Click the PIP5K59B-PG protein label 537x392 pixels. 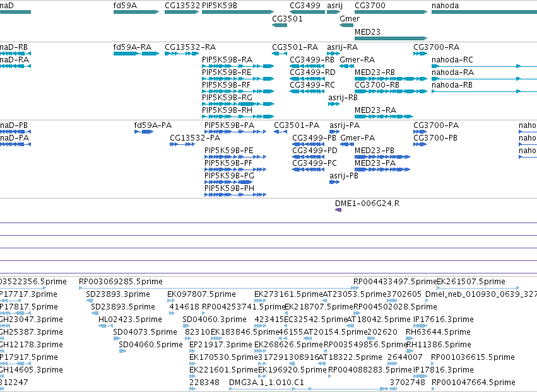coord(230,175)
